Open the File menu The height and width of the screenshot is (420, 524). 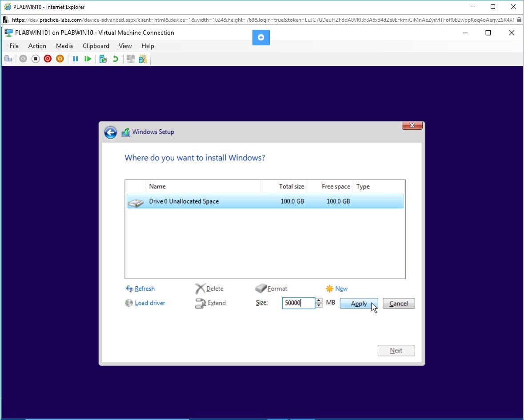14,46
